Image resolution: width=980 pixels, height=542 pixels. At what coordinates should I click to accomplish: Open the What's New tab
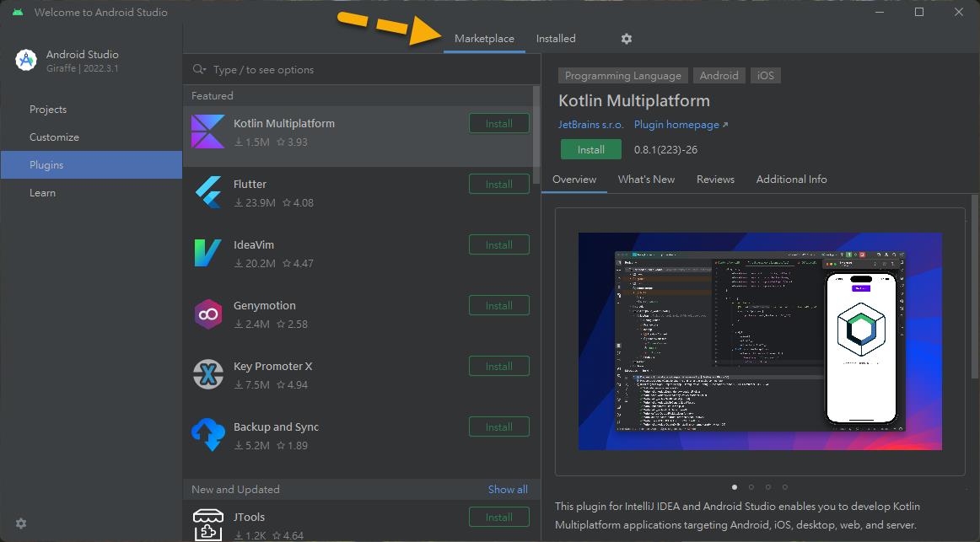click(646, 180)
